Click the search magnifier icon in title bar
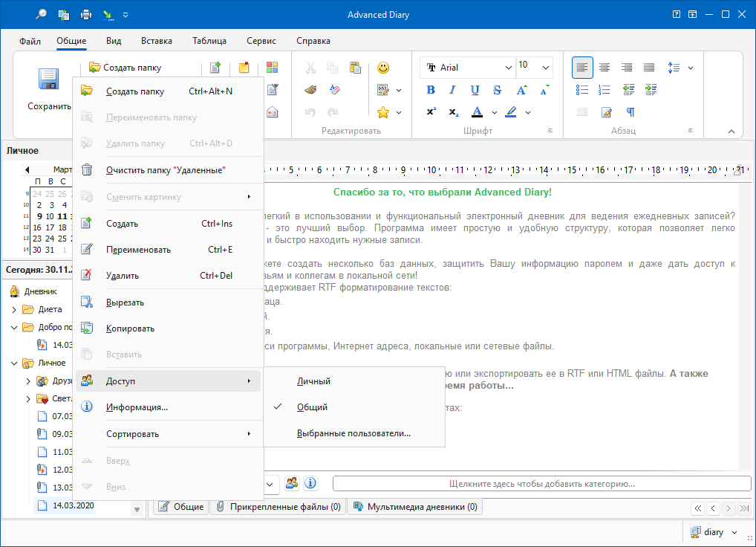 click(42, 14)
